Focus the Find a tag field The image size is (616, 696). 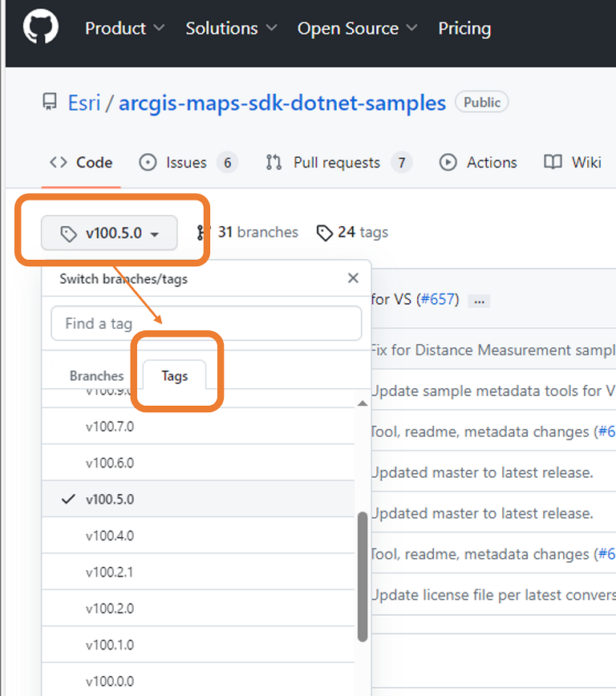coord(206,323)
